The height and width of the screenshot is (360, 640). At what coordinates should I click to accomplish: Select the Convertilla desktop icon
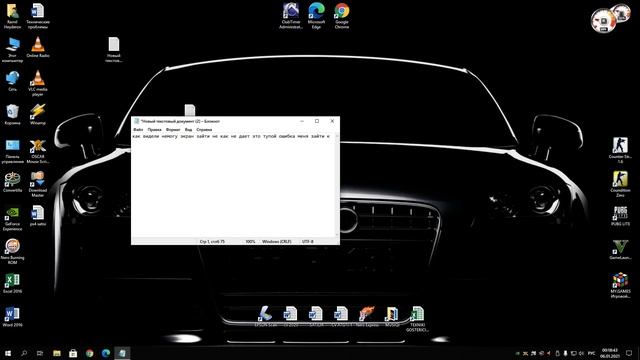pos(12,182)
